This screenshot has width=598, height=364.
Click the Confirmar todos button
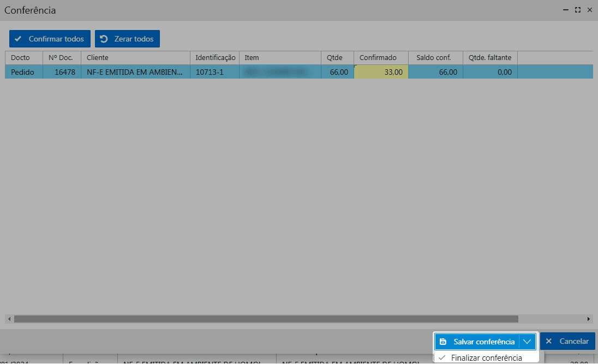(50, 39)
